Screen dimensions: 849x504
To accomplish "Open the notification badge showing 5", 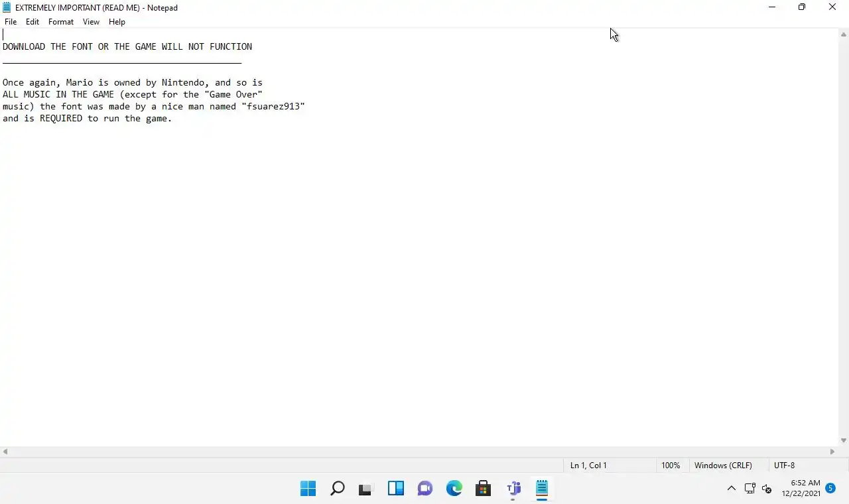I will 830,488.
